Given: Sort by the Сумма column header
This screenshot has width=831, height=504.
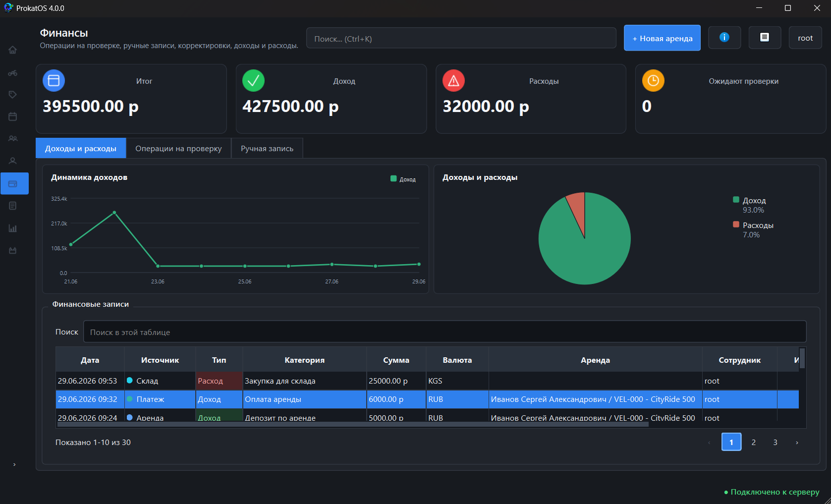Looking at the screenshot, I should click(396, 360).
